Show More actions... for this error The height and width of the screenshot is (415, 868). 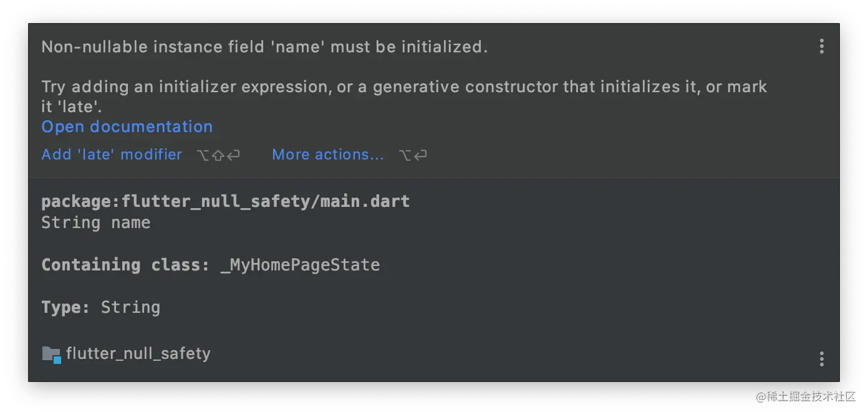tap(328, 155)
